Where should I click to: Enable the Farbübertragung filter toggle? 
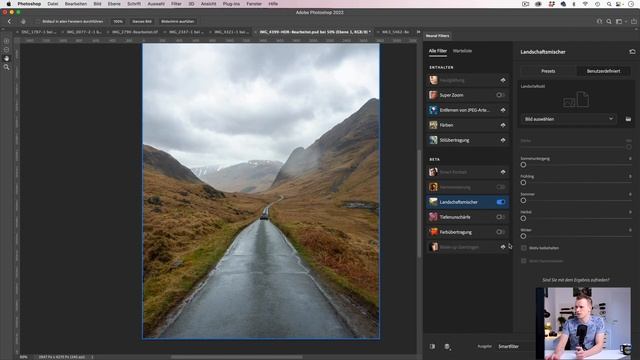(500, 232)
